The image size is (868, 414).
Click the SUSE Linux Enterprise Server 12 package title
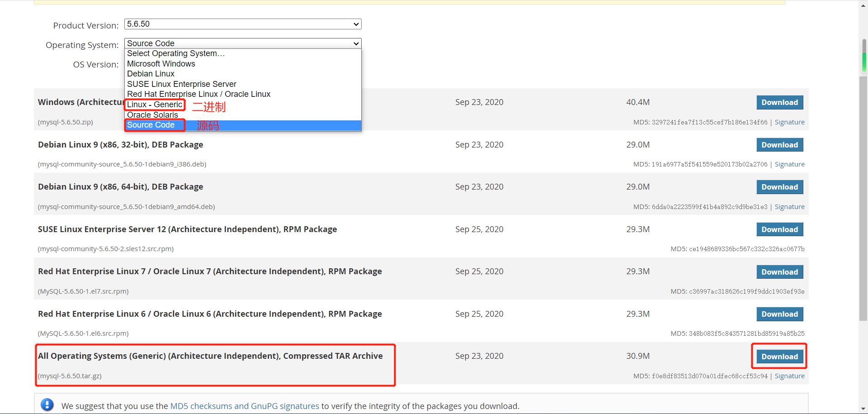coord(188,229)
